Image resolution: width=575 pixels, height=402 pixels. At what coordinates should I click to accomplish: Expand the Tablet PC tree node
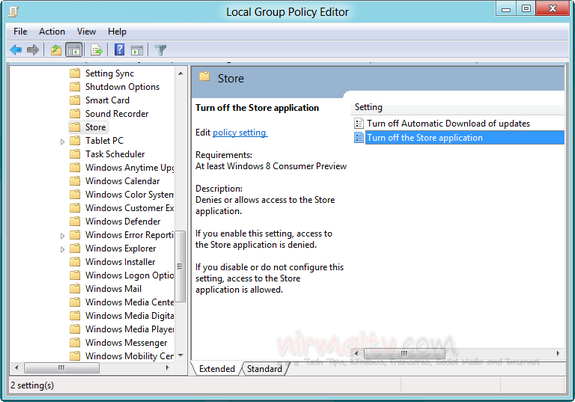(x=62, y=141)
